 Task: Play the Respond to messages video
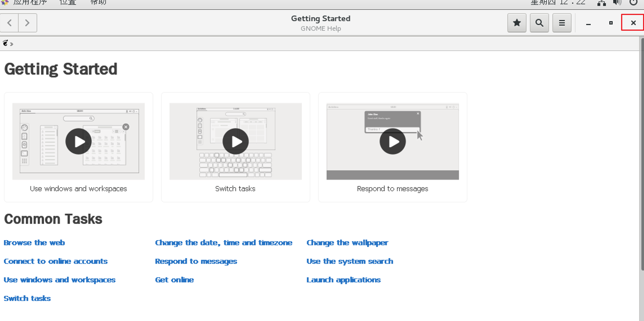pos(393,141)
